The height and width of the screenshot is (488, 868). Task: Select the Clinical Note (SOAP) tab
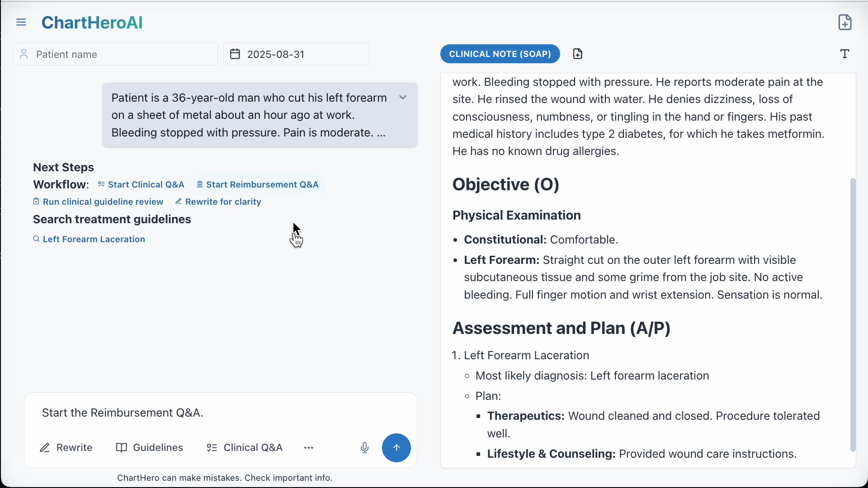(x=500, y=54)
